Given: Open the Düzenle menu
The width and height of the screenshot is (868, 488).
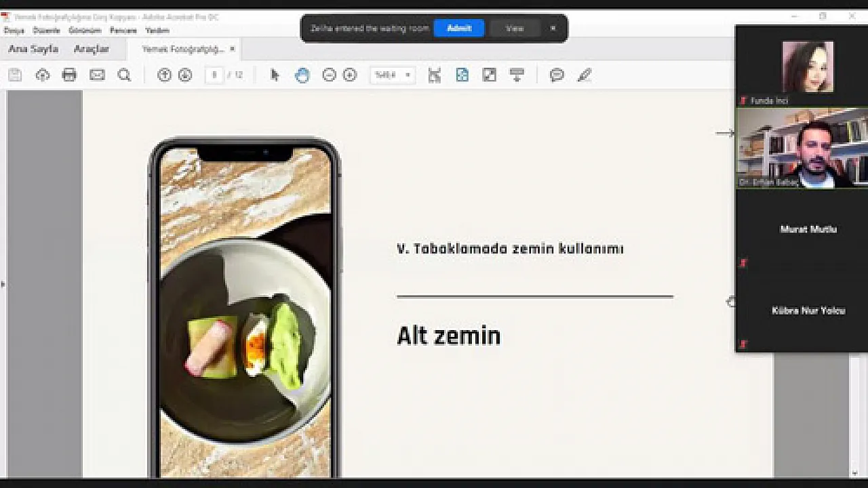Looking at the screenshot, I should pos(47,30).
